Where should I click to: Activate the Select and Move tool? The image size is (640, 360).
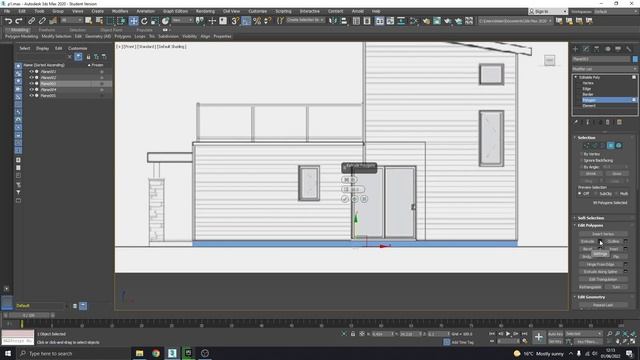tap(133, 21)
